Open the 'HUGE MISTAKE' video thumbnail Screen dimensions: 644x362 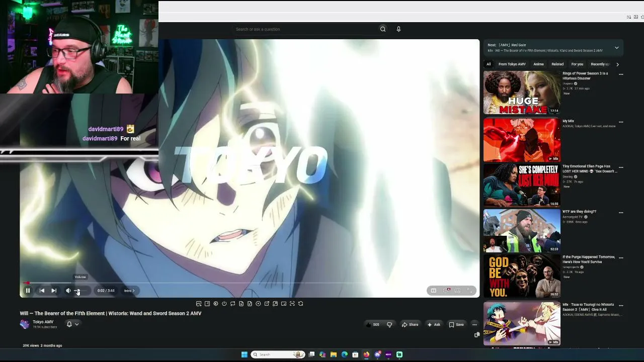point(522,93)
